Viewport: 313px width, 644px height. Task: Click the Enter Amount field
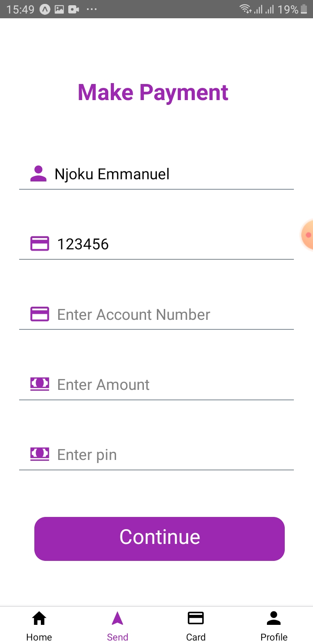tap(170, 385)
